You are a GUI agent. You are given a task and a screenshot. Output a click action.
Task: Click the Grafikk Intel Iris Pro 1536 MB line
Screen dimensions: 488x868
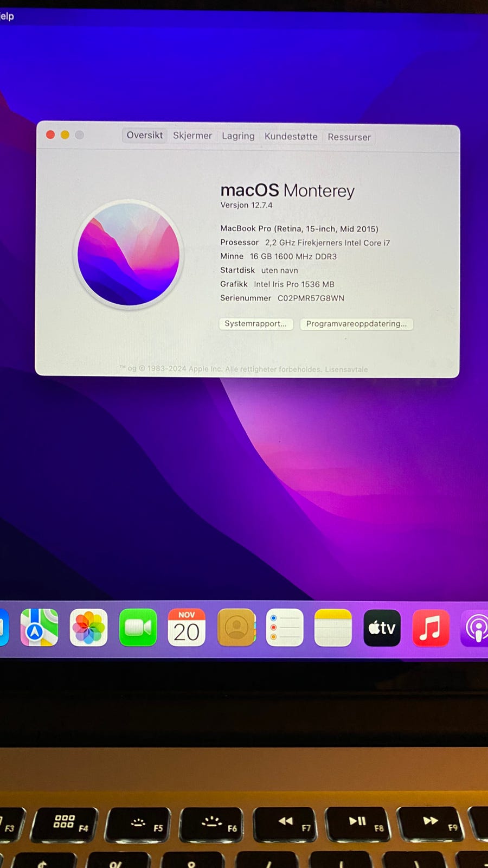[277, 284]
